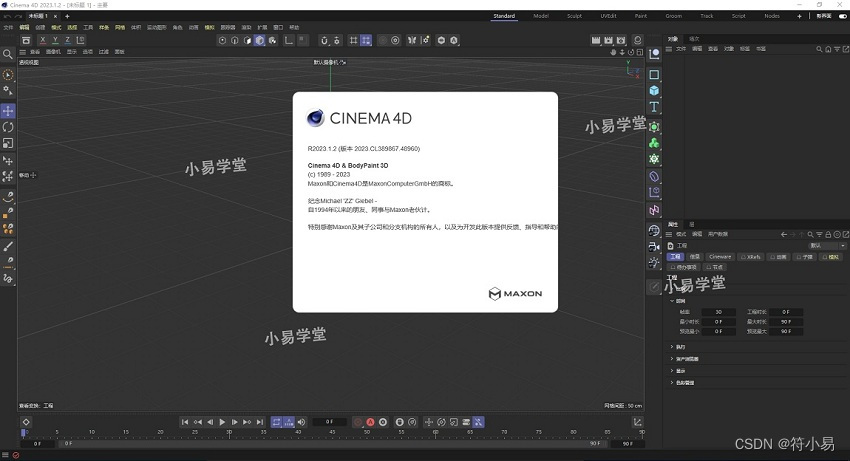Switch to the Sculpt layout tab
The height and width of the screenshot is (461, 850).
[x=574, y=16]
